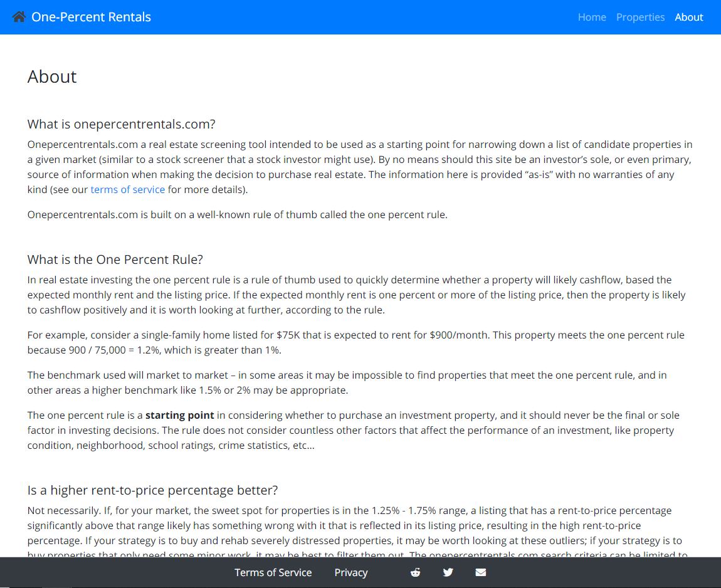721x588 pixels.
Task: Follow the 'terms of service' inline link
Action: pyautogui.click(x=127, y=189)
